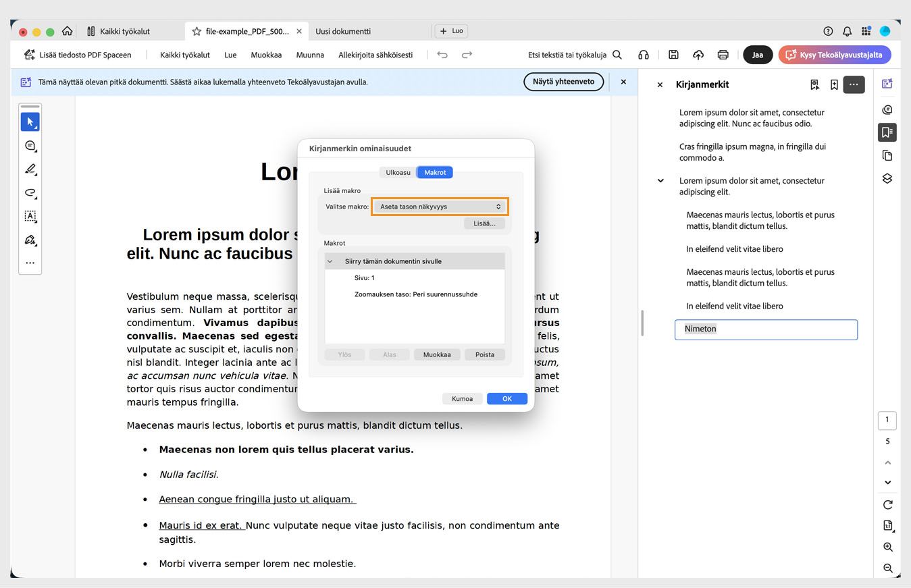Rotate the page view
The width and height of the screenshot is (911, 588).
click(x=888, y=505)
